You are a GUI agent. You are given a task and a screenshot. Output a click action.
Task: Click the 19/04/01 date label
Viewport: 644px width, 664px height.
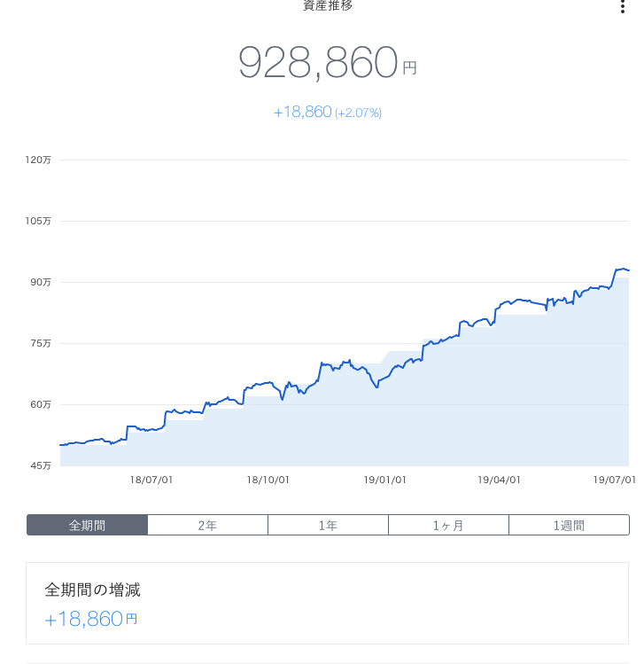tap(499, 480)
